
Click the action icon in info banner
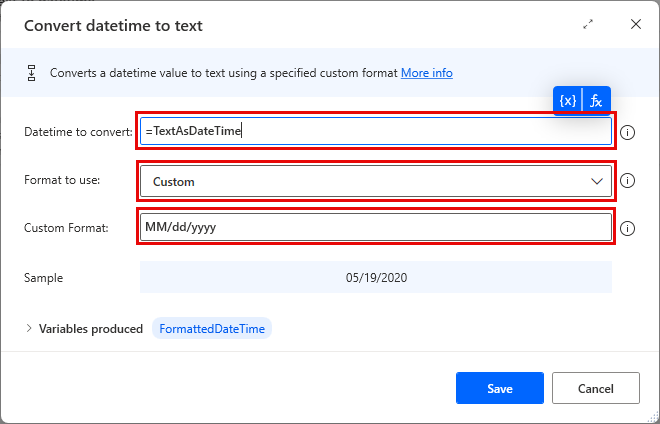point(32,73)
